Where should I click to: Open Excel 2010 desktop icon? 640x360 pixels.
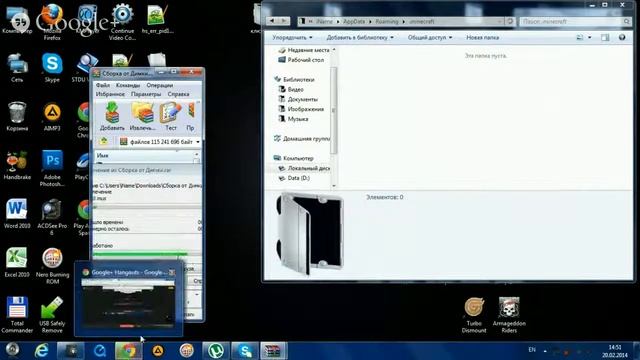[x=17, y=262]
